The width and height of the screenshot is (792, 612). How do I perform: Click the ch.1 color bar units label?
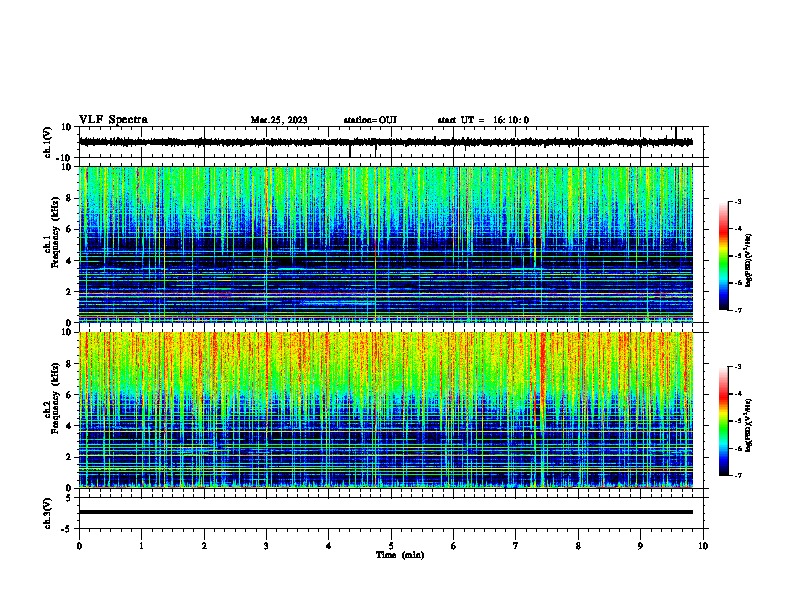tap(748, 260)
